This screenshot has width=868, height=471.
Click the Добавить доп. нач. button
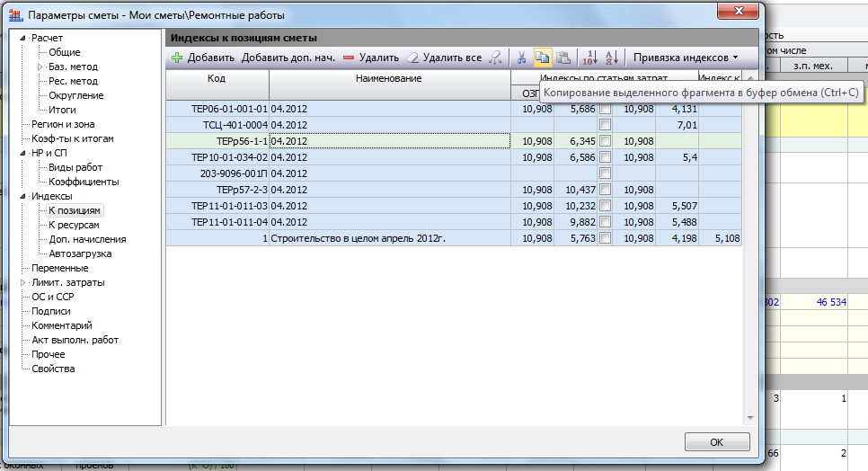288,58
